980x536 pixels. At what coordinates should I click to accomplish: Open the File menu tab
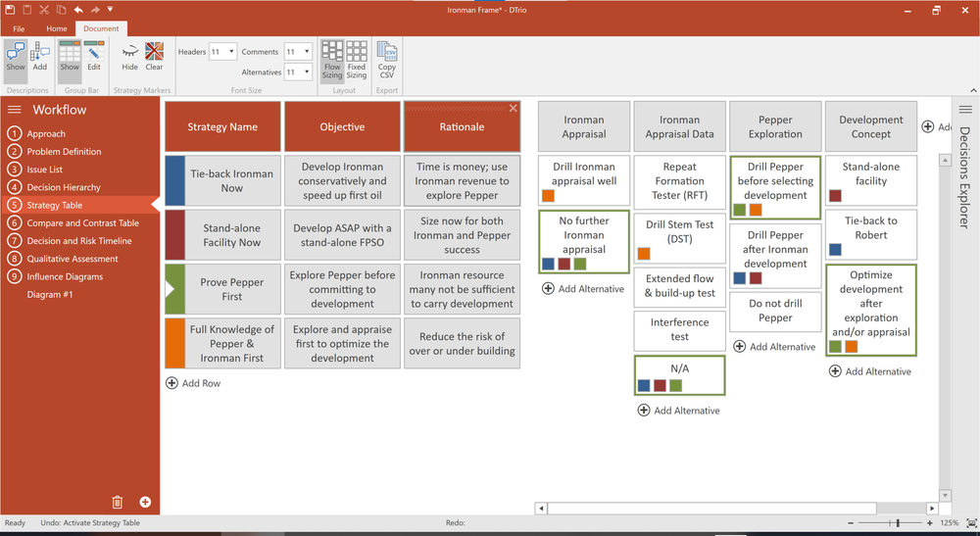[20, 28]
